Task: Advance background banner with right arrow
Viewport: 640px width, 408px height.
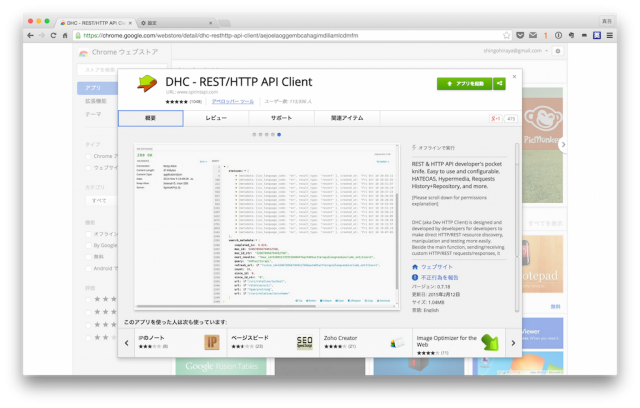Action: (563, 144)
